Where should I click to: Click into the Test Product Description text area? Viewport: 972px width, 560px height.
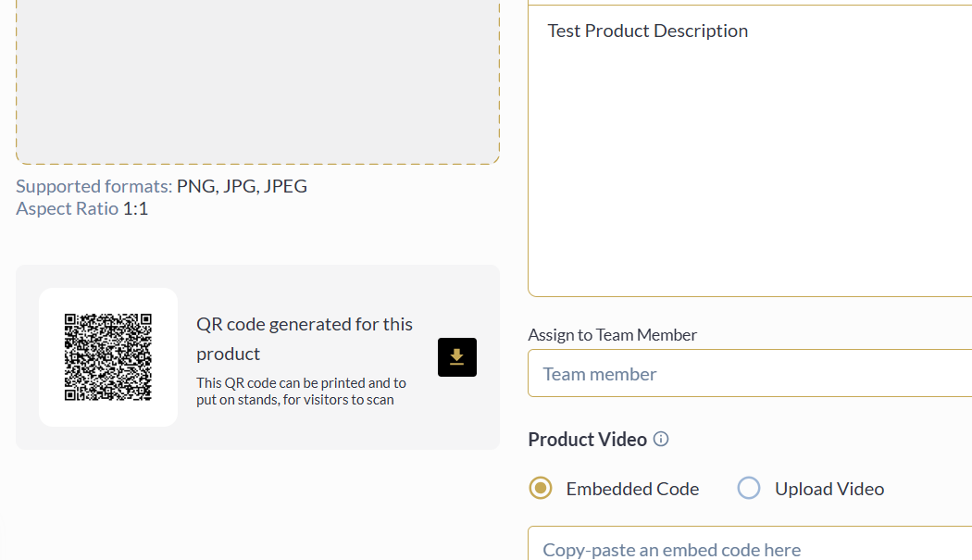750,149
